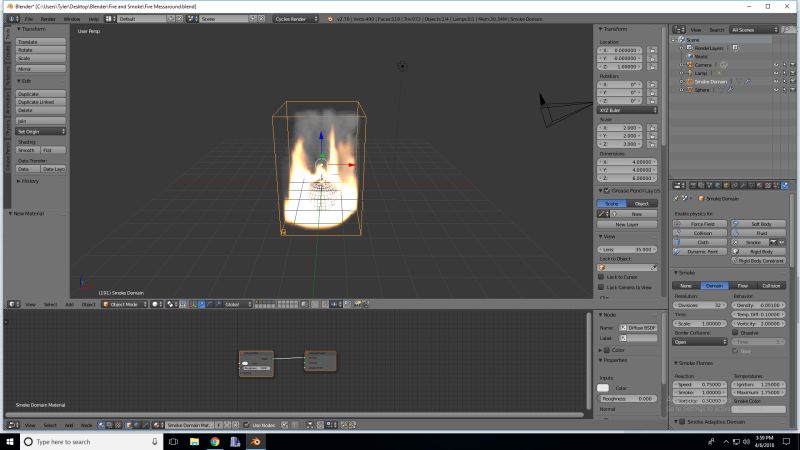Click the Duplicate Linked button
800x450 pixels.
pos(40,102)
